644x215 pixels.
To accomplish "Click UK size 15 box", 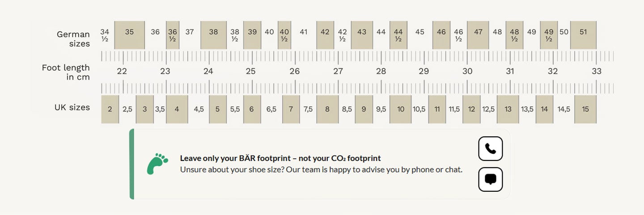I will click(x=585, y=109).
